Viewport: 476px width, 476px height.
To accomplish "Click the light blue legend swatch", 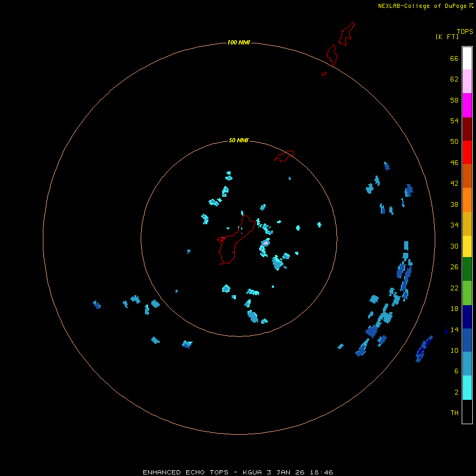I will 467,364.
